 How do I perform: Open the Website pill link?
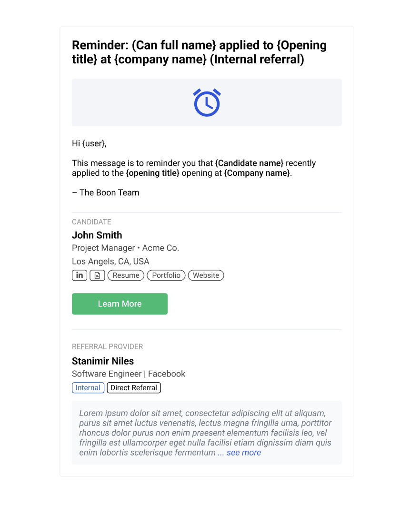point(206,275)
